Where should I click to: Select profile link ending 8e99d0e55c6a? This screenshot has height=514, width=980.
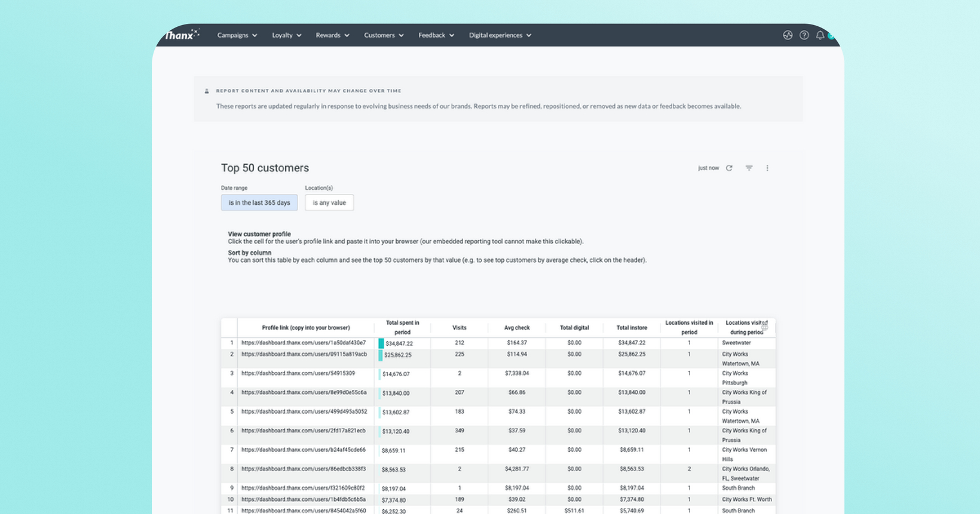[304, 393]
